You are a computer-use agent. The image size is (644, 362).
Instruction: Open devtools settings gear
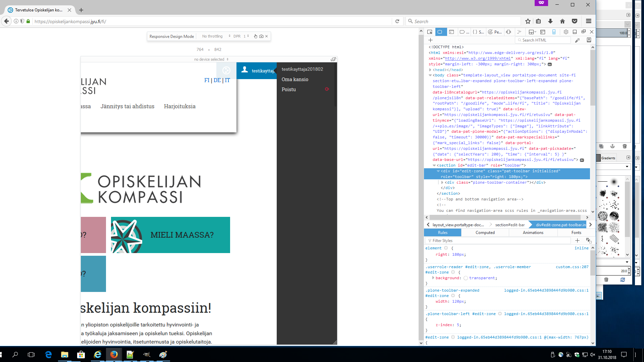(566, 32)
